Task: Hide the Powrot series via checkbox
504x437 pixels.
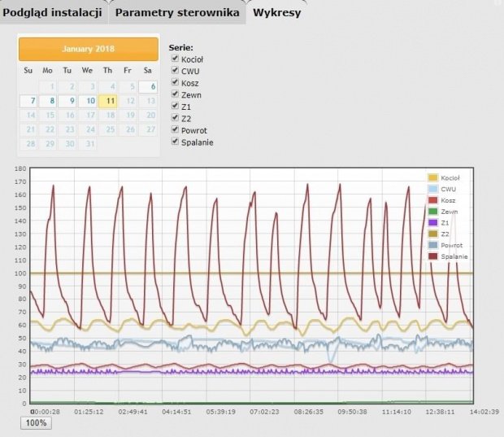Action: click(x=175, y=130)
